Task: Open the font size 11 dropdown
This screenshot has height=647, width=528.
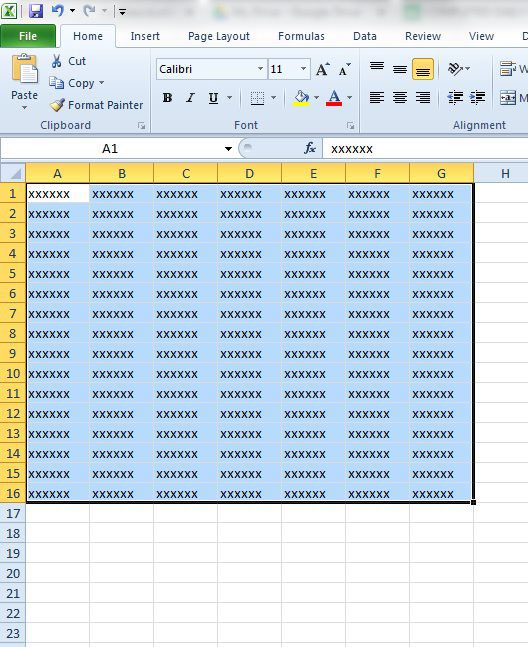Action: click(x=304, y=68)
